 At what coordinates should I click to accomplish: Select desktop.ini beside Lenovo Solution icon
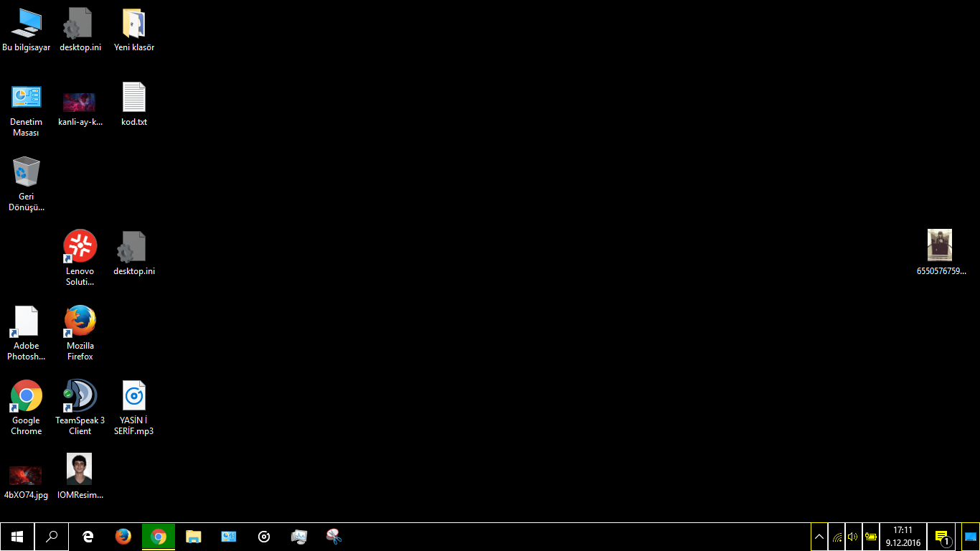134,254
